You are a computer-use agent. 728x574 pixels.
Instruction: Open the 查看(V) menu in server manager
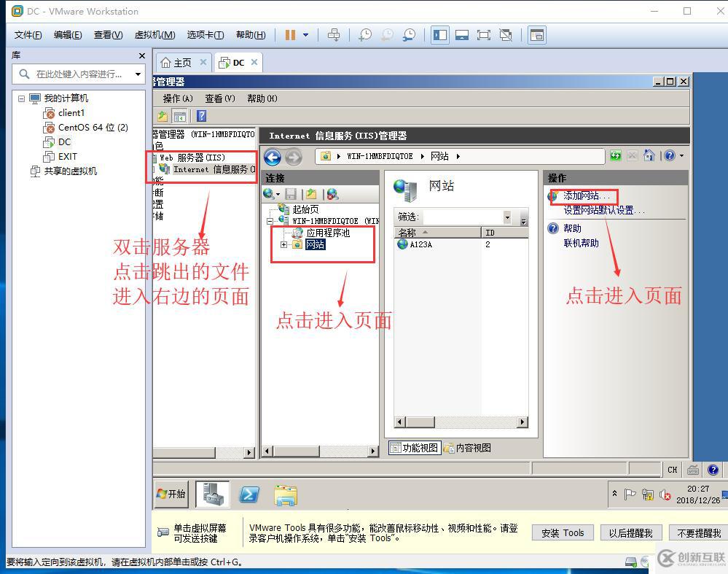click(x=219, y=98)
